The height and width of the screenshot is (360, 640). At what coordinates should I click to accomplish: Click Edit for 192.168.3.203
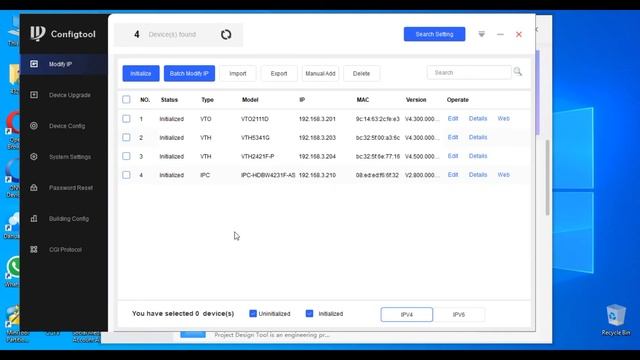453,137
